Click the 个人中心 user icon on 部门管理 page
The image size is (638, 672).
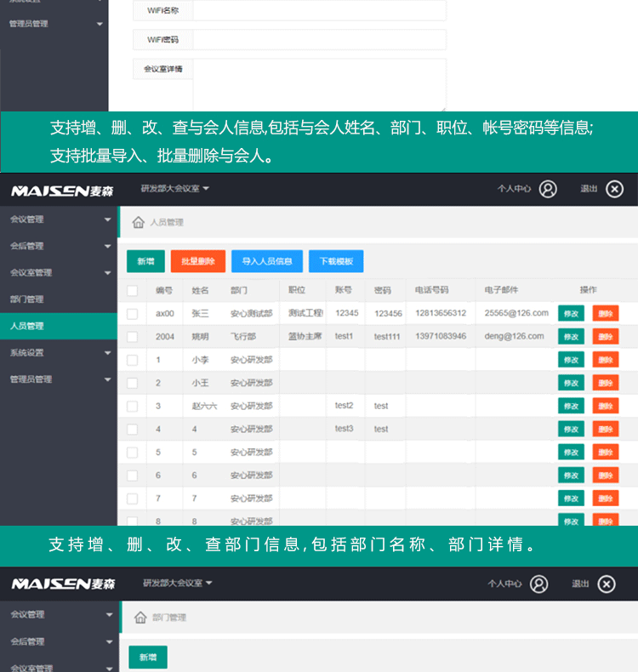(538, 584)
